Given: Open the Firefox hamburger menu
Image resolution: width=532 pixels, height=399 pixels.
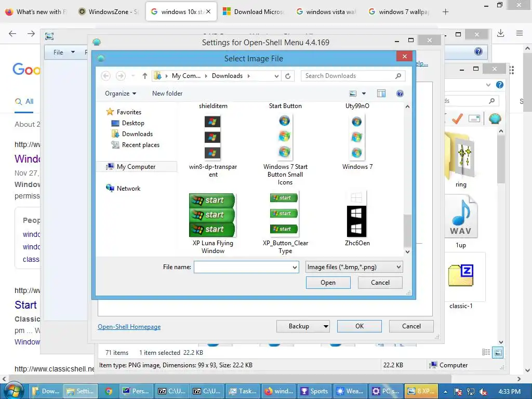Looking at the screenshot, I should (x=519, y=33).
